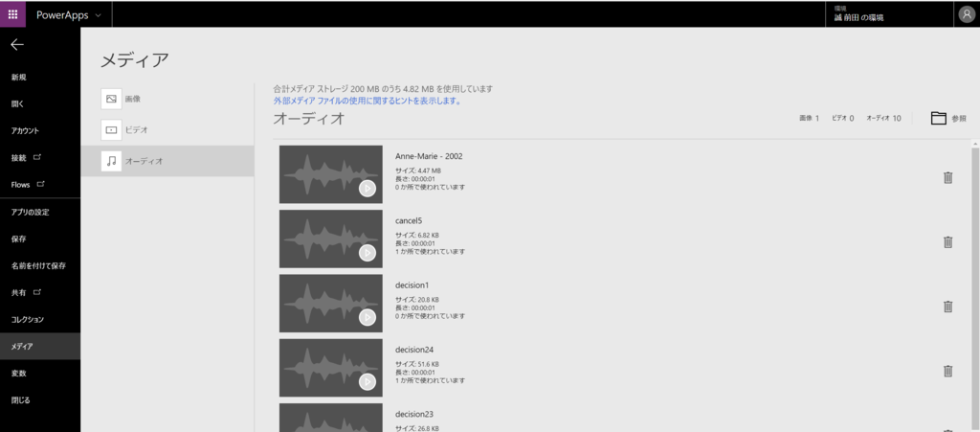Delete decision1 with trash icon
Image resolution: width=980 pixels, height=432 pixels.
pos(947,307)
